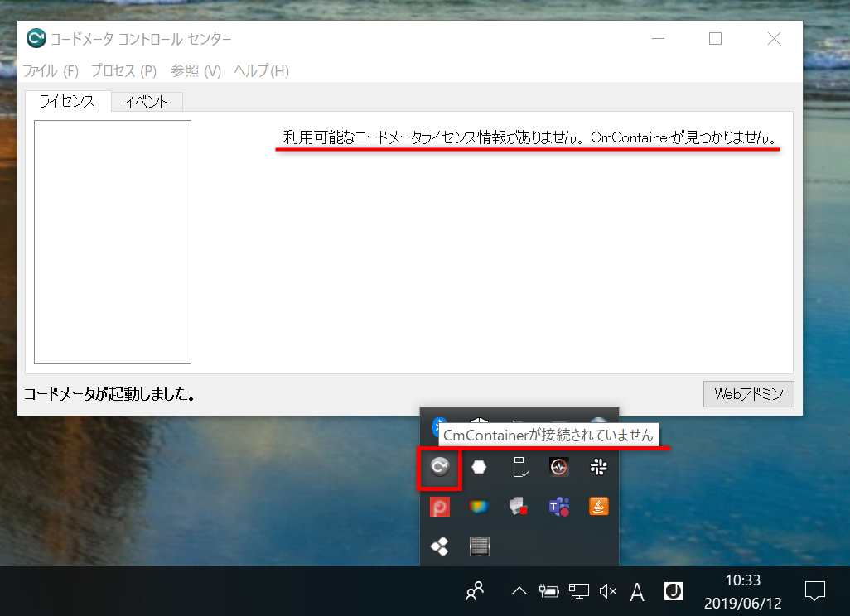
Task: Minimize the CodeMeter Control Center window
Action: [658, 38]
